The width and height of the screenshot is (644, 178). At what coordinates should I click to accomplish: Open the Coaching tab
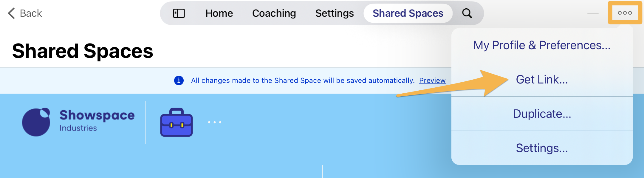point(274,13)
